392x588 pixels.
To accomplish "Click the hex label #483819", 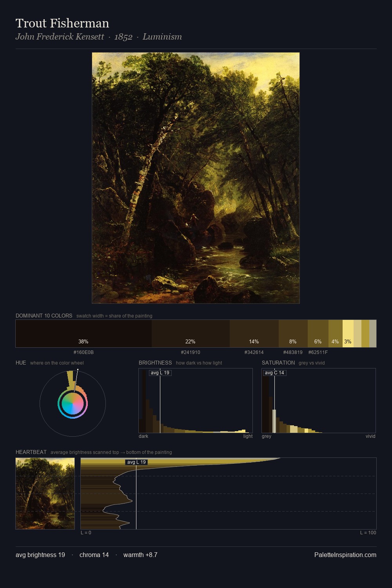I will coord(293,352).
